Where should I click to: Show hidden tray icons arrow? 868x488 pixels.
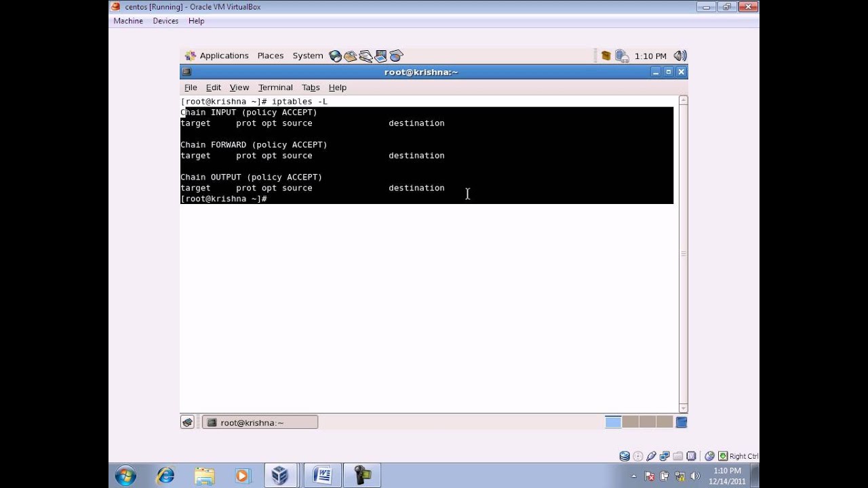coord(634,476)
